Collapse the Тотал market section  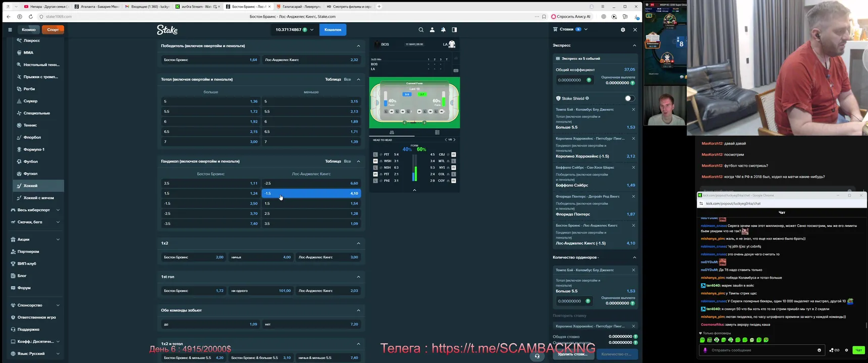pyautogui.click(x=358, y=79)
